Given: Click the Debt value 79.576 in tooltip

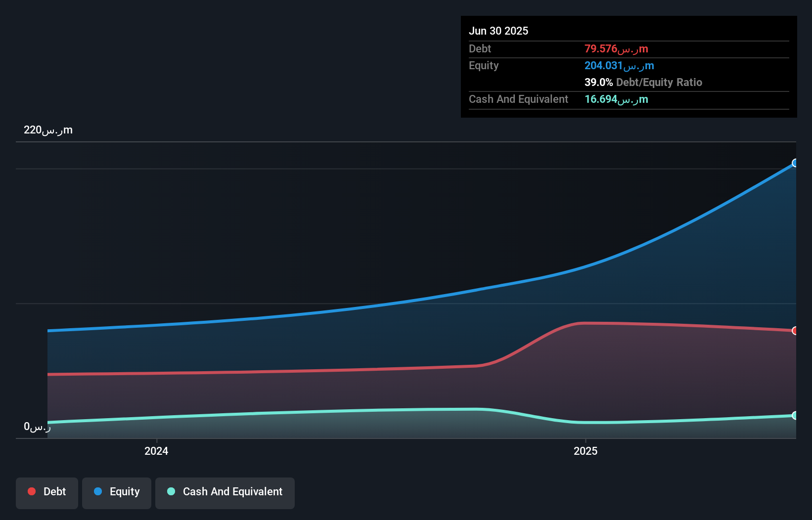Looking at the screenshot, I should pos(616,49).
